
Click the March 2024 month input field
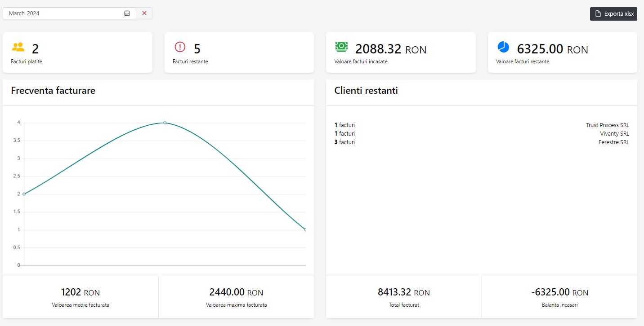coord(69,13)
